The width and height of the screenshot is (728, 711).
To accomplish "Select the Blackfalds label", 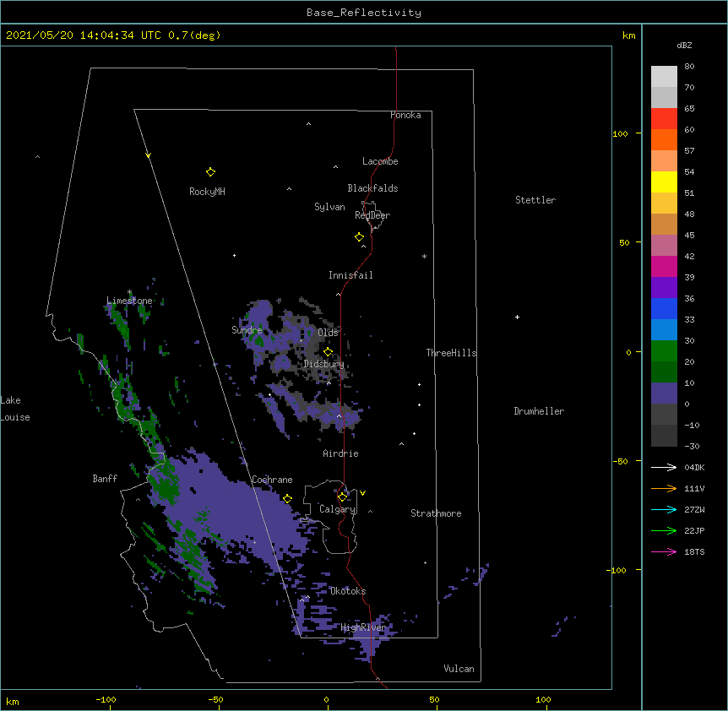I will click(x=372, y=188).
